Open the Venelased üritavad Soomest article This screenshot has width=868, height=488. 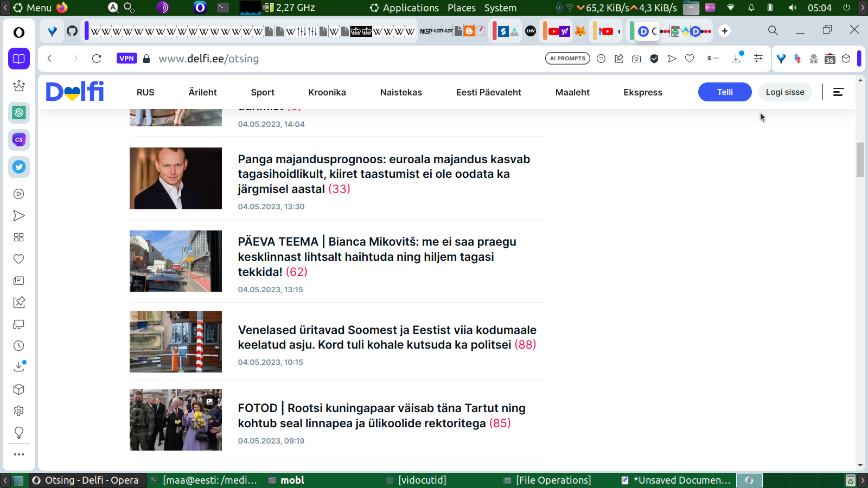coord(387,337)
